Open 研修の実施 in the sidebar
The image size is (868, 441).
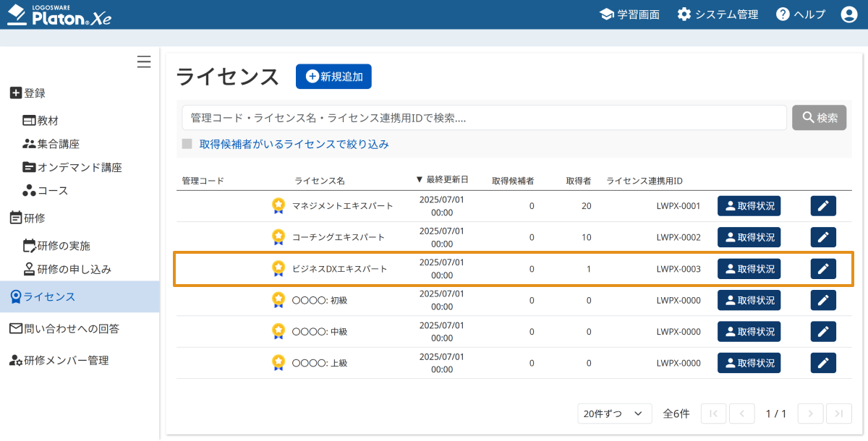pyautogui.click(x=56, y=246)
